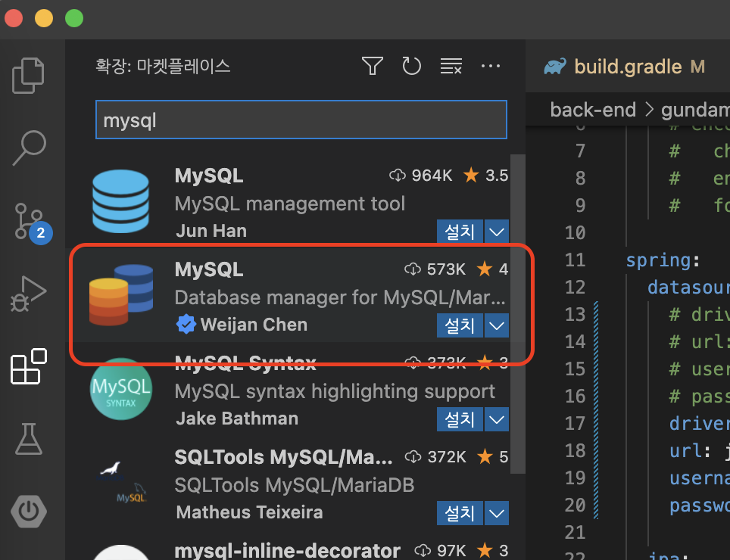This screenshot has width=730, height=560.
Task: Clear extension search results
Action: (x=451, y=66)
